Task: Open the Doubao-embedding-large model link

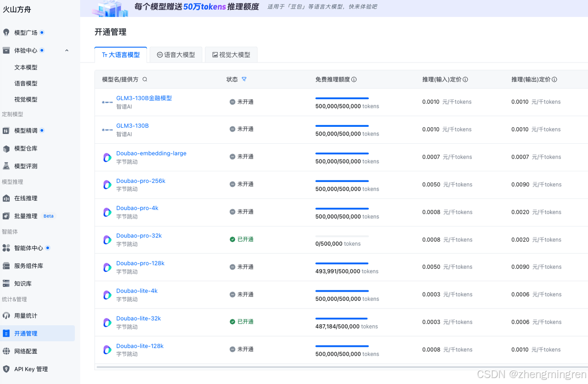Action: pyautogui.click(x=151, y=153)
